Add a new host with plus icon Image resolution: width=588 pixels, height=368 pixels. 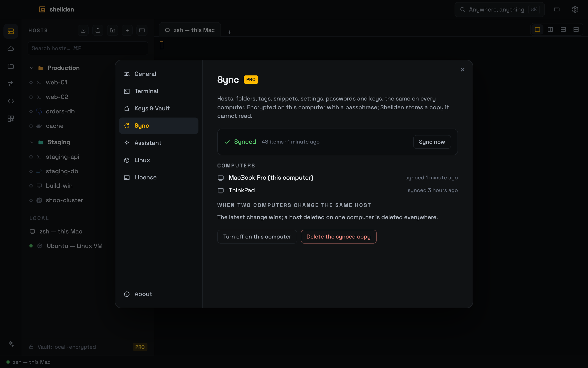click(x=127, y=30)
